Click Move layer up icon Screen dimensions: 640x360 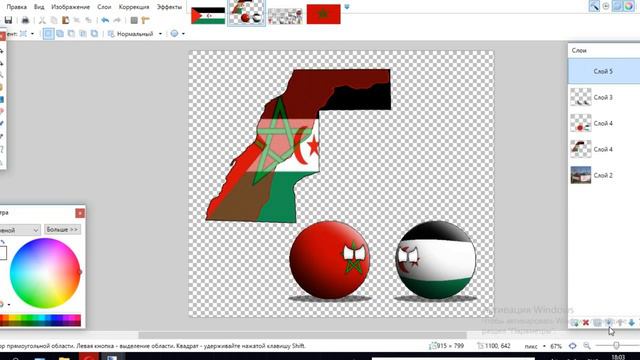click(x=620, y=323)
